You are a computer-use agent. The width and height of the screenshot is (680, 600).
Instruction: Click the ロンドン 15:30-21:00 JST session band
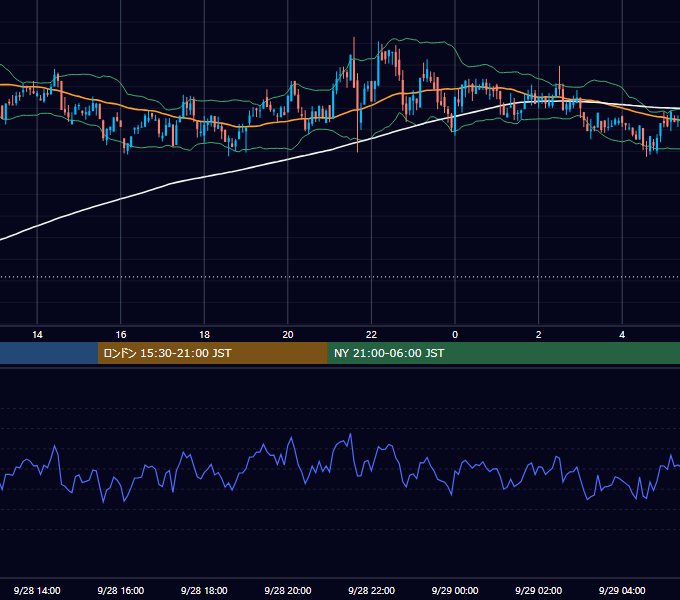click(x=212, y=353)
